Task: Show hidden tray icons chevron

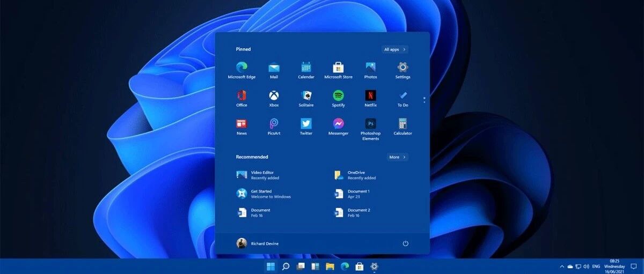Action: tap(562, 266)
